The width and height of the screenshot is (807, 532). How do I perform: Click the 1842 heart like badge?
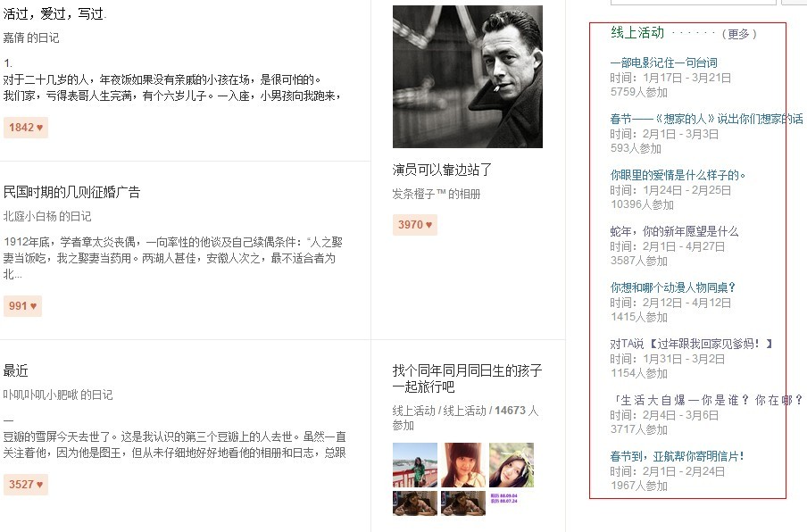(26, 128)
